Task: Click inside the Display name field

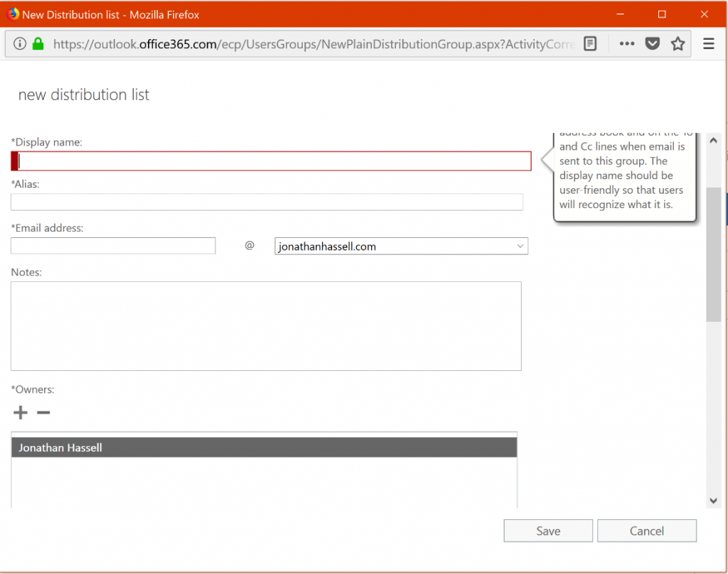Action: tap(270, 161)
